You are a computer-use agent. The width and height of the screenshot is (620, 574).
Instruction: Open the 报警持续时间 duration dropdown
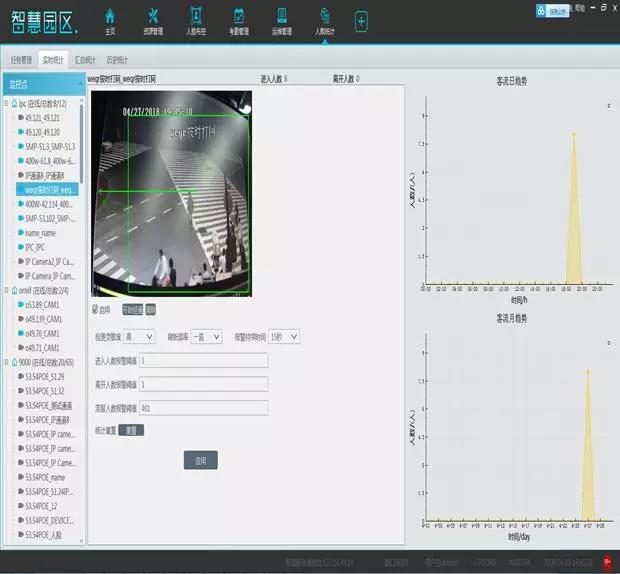(x=283, y=337)
